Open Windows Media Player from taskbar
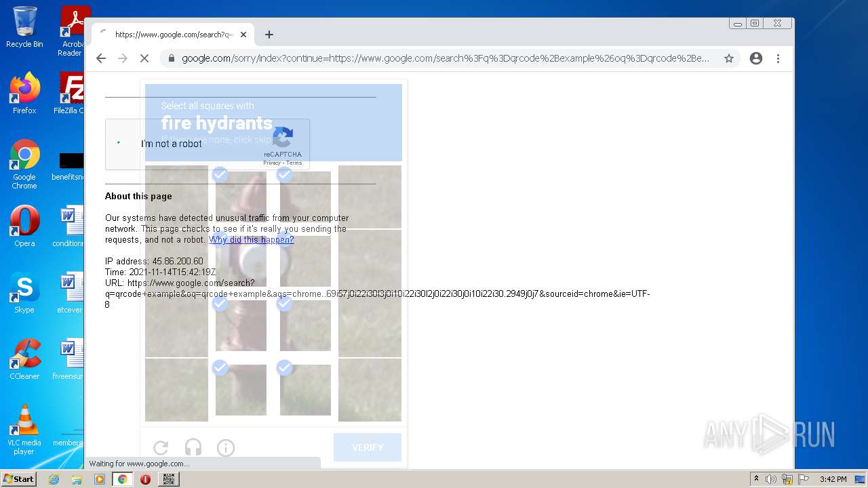 point(100,479)
